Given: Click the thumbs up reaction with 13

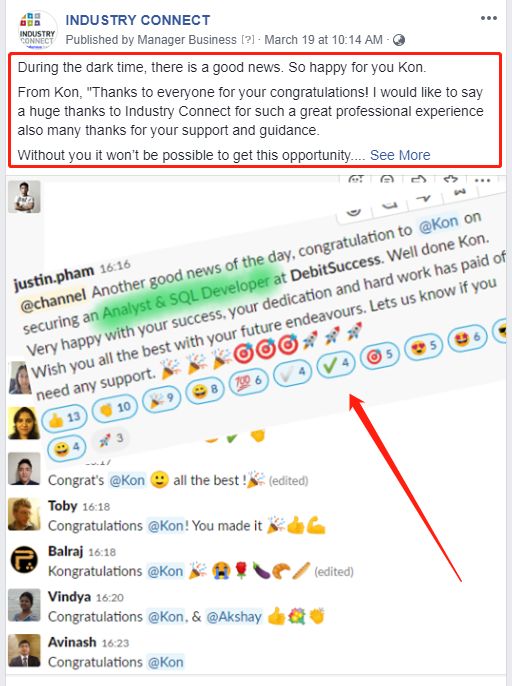Looking at the screenshot, I should click(x=64, y=419).
